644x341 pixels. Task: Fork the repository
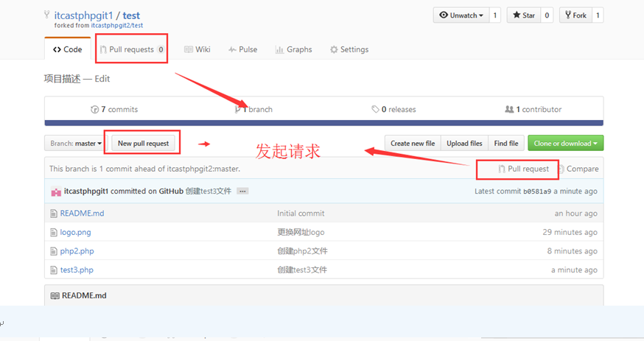[x=575, y=15]
